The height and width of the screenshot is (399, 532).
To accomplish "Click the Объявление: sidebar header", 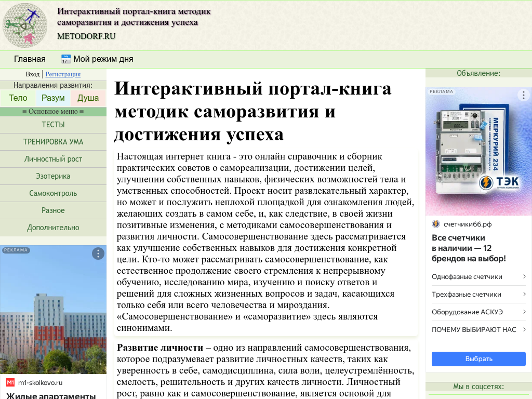I will click(x=478, y=73).
